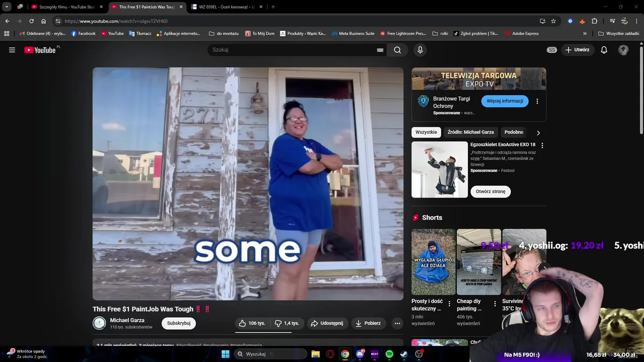Click the Windows taskbar 'Wyszukaj' search box
644x362 pixels.
[x=272, y=354]
